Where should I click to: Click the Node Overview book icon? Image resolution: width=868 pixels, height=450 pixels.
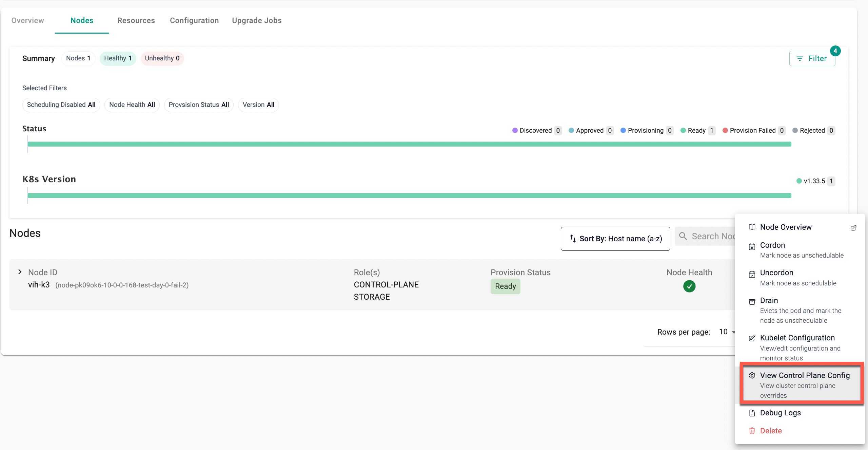[x=752, y=227]
